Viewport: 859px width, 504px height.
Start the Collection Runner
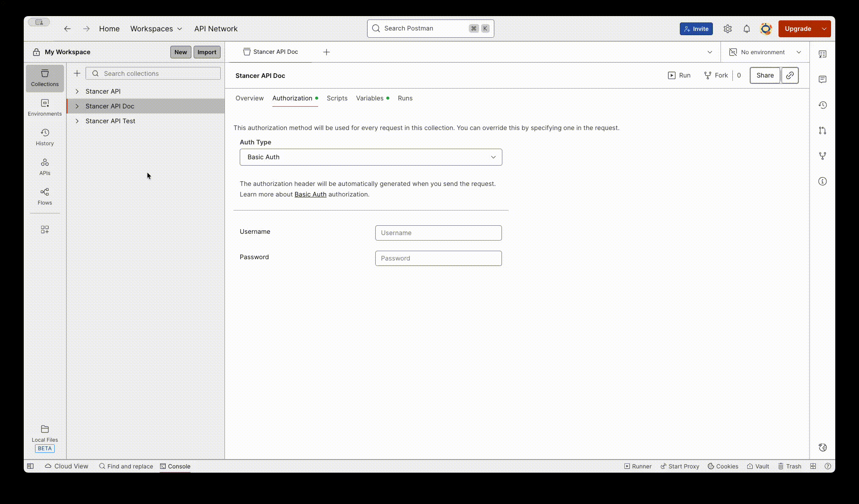(637, 466)
